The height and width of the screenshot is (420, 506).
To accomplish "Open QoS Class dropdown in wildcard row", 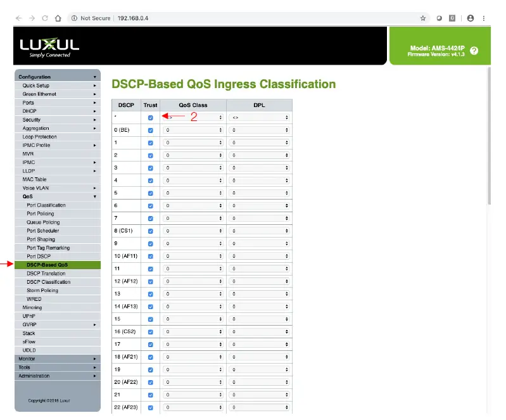I will coord(193,117).
